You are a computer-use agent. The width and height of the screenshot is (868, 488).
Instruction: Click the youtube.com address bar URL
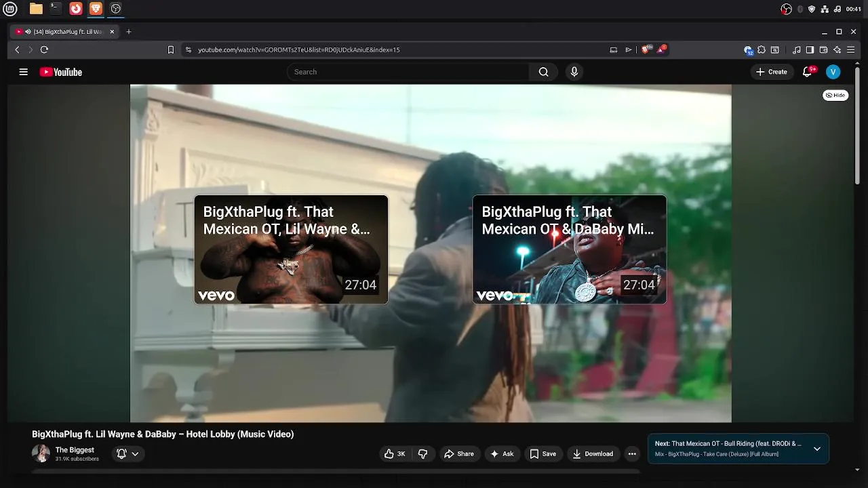tap(299, 49)
